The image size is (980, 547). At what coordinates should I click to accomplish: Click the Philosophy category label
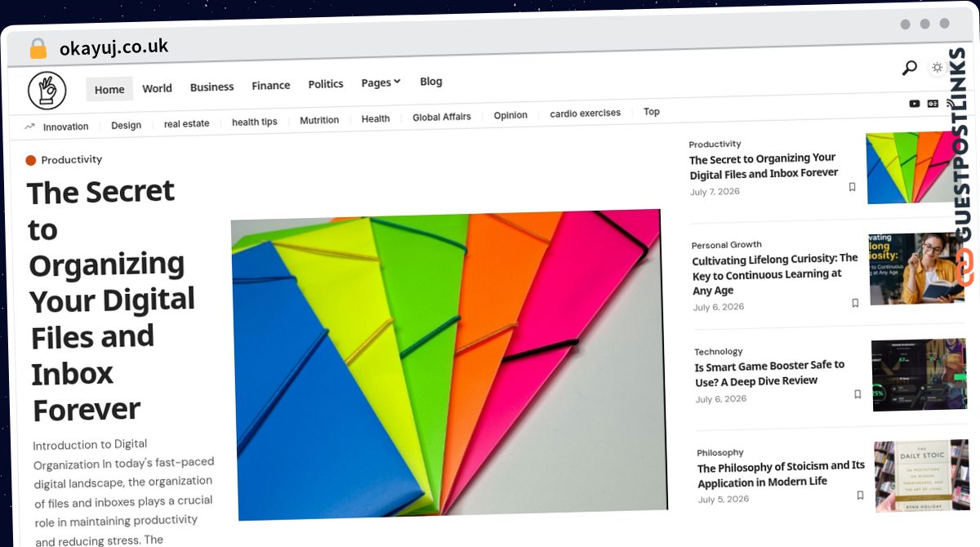pyautogui.click(x=720, y=452)
